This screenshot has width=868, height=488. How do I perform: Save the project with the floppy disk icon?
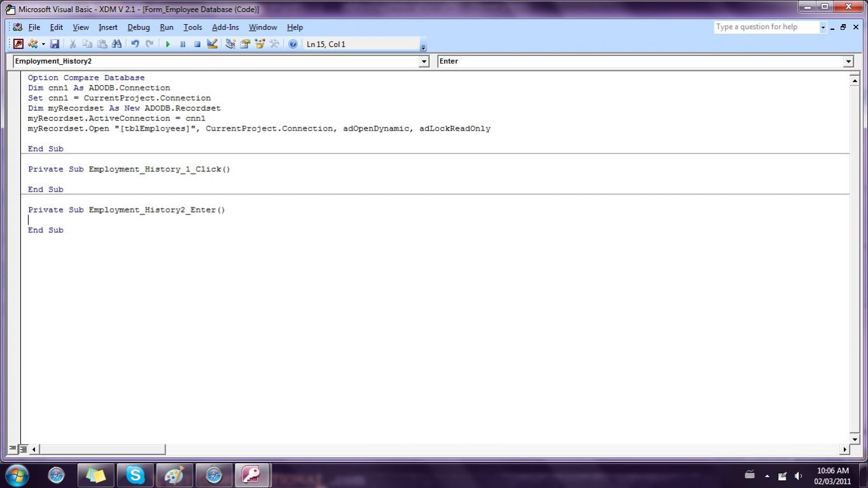(55, 44)
